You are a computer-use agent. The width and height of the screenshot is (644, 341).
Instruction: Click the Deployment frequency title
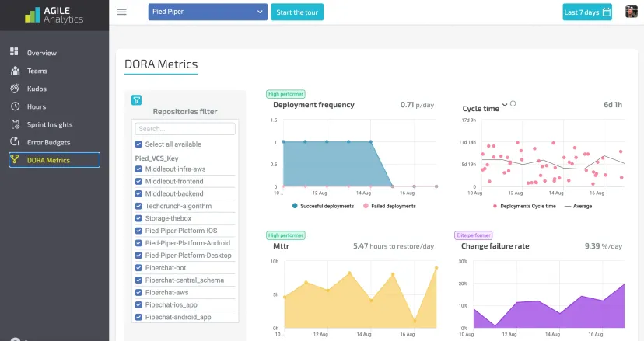313,105
